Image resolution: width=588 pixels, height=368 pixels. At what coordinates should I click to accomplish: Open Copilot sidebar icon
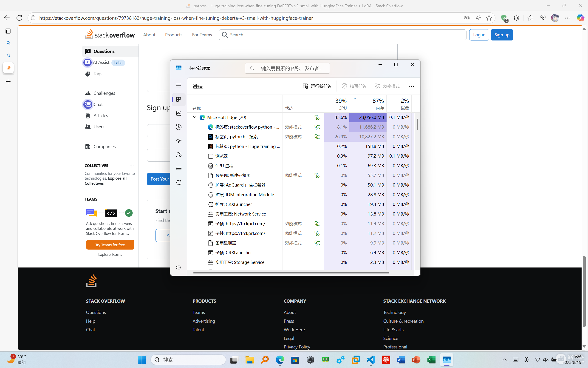(580, 18)
